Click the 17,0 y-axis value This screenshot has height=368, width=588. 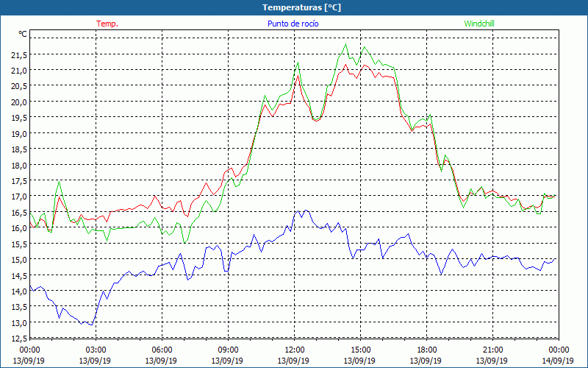(x=19, y=197)
